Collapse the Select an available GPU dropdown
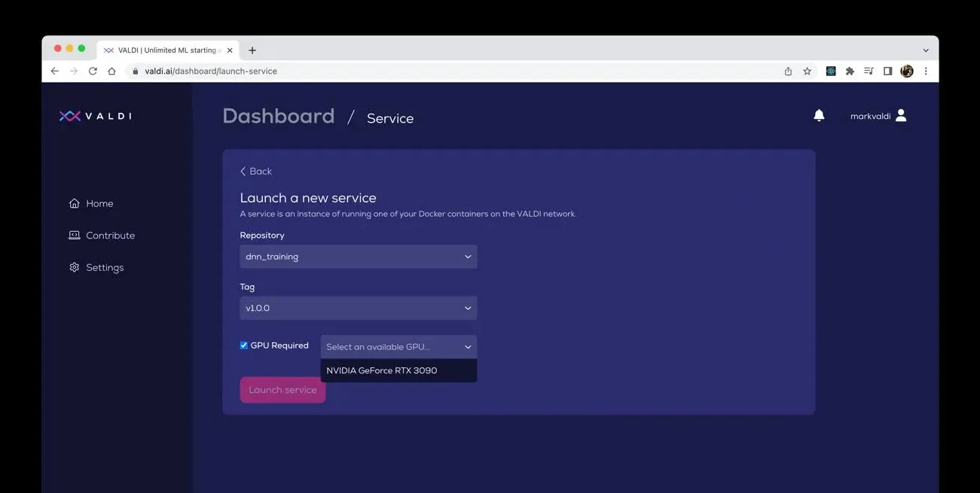The image size is (980, 493). coord(398,347)
